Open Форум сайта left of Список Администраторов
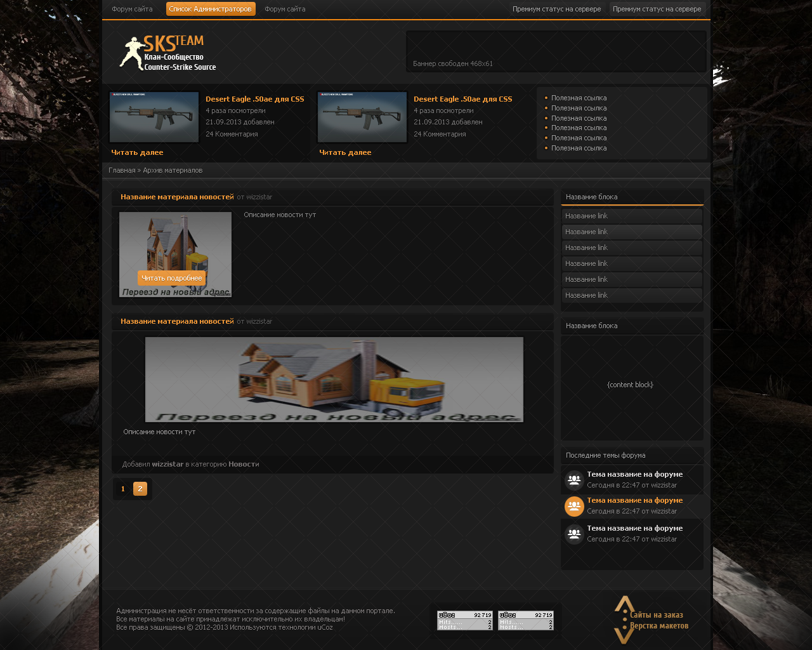This screenshot has height=650, width=812. (x=132, y=9)
